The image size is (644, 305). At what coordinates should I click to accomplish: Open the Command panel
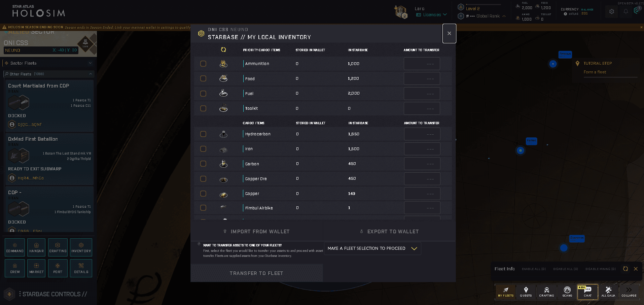point(14,247)
